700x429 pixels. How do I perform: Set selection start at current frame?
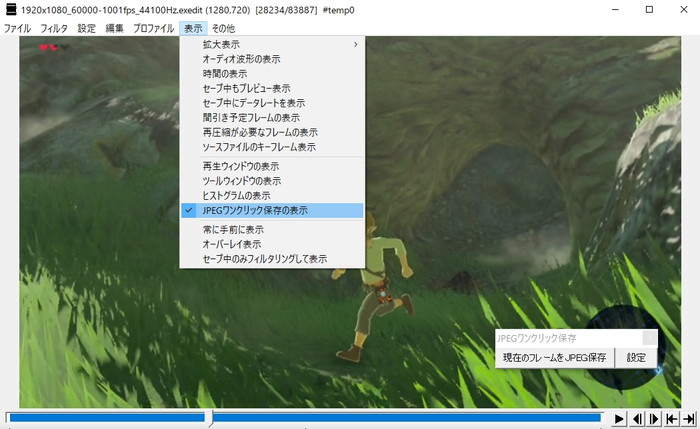(x=672, y=419)
